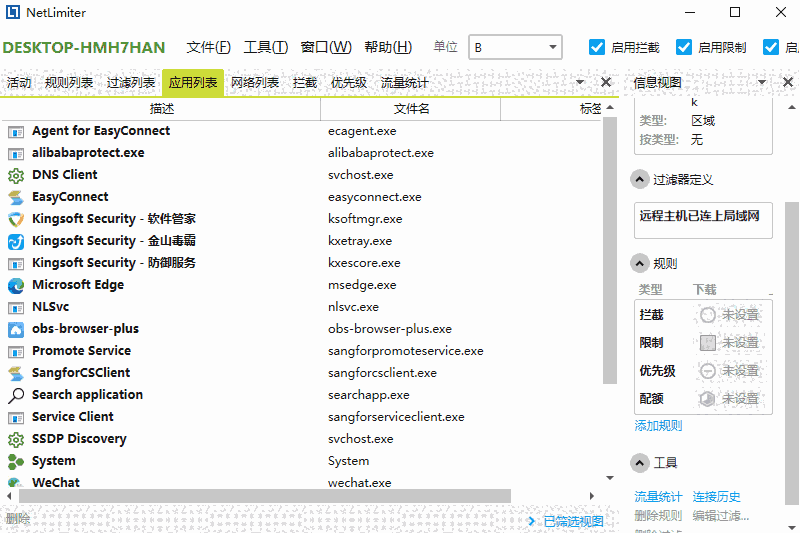
Task: Click the 删除规则 link
Action: click(x=658, y=516)
